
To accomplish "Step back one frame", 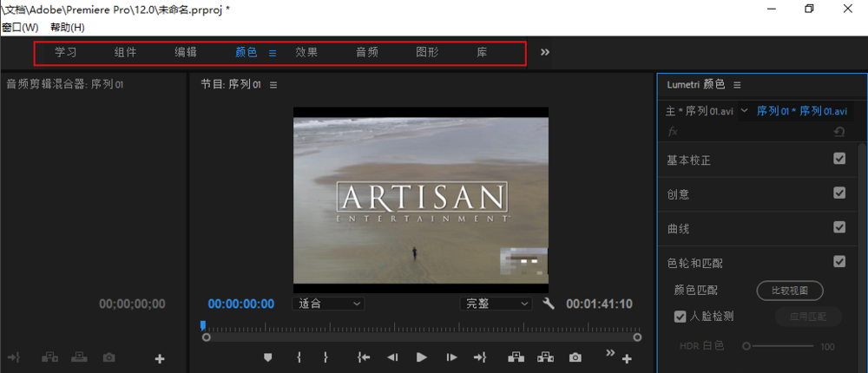I will pos(392,357).
